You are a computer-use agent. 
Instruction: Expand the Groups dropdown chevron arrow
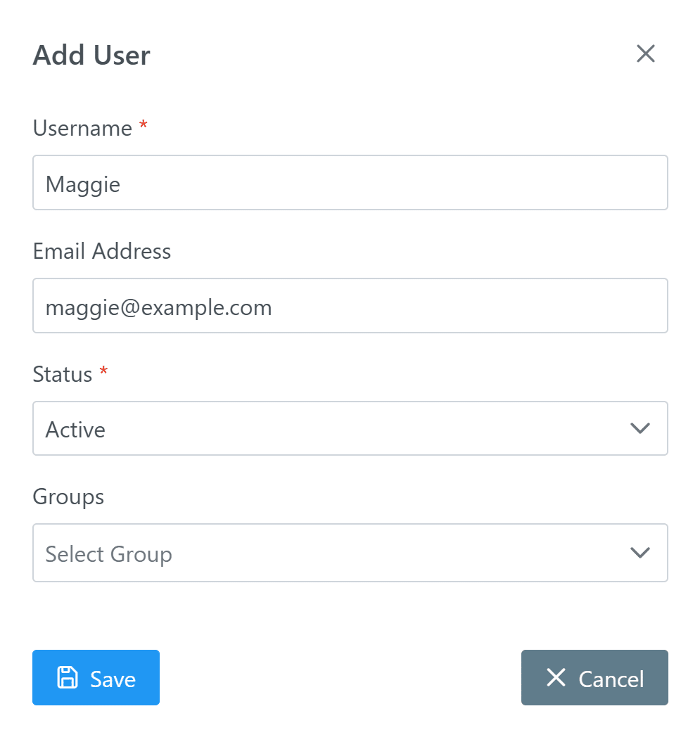click(x=639, y=553)
